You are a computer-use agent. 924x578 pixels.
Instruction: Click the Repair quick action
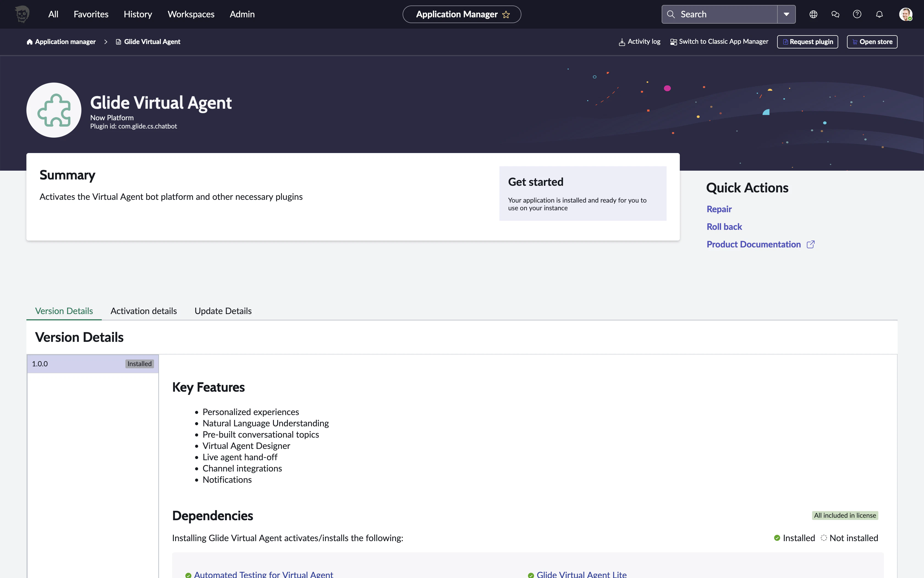[x=719, y=209]
